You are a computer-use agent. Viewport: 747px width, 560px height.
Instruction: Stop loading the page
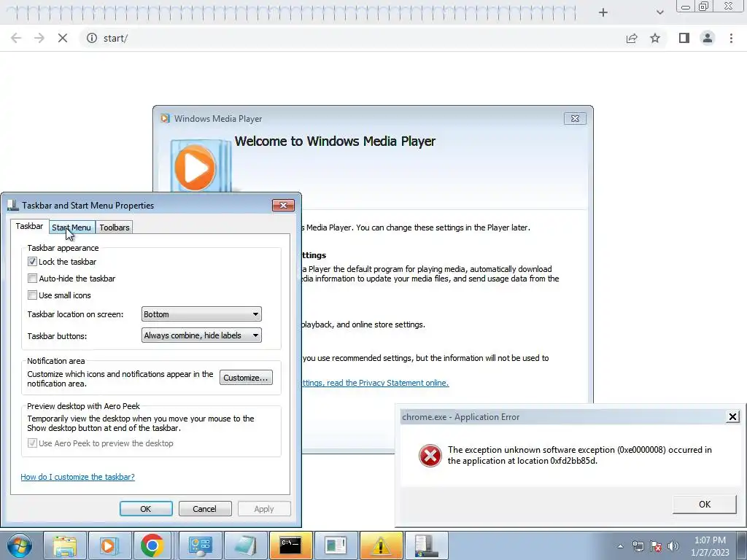point(63,38)
